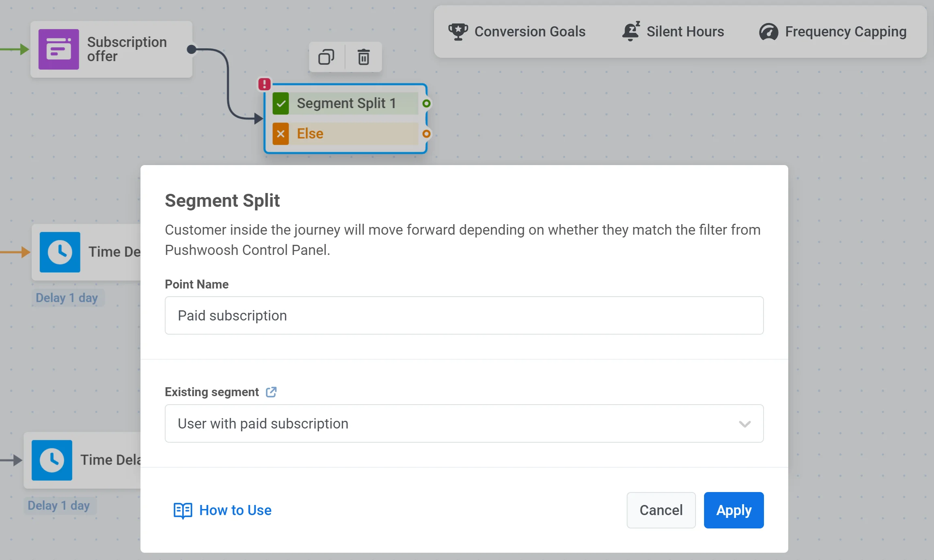
Task: Click the upper Time Delay clock icon
Action: (x=60, y=252)
